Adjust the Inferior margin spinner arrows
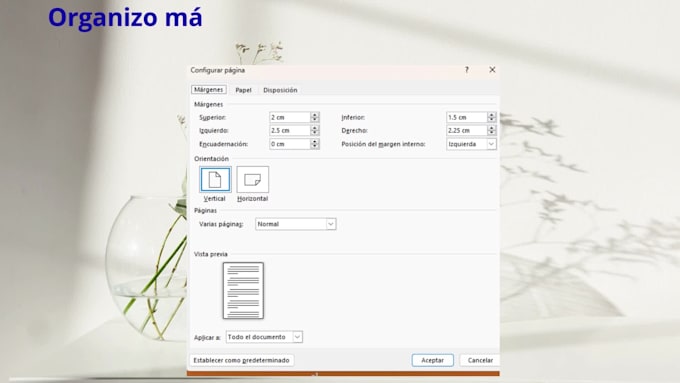Viewport: 680px width, 383px height. (491, 117)
